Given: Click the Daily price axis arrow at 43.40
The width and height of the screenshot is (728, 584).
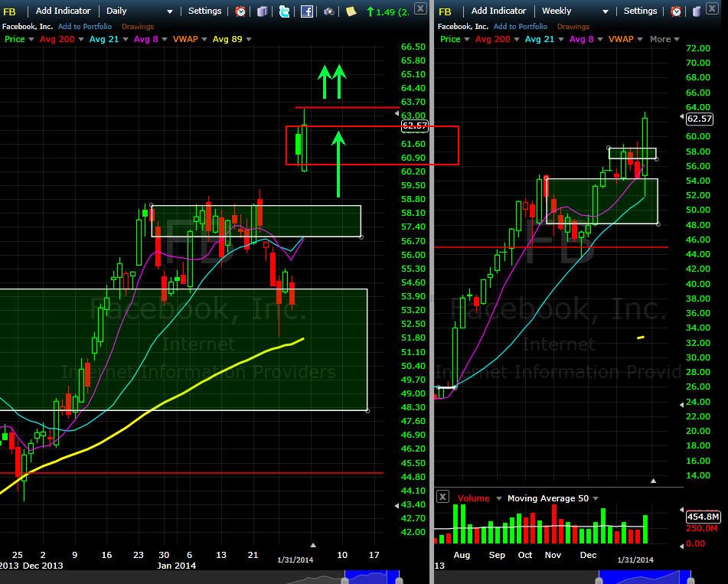Looking at the screenshot, I should pos(397,505).
